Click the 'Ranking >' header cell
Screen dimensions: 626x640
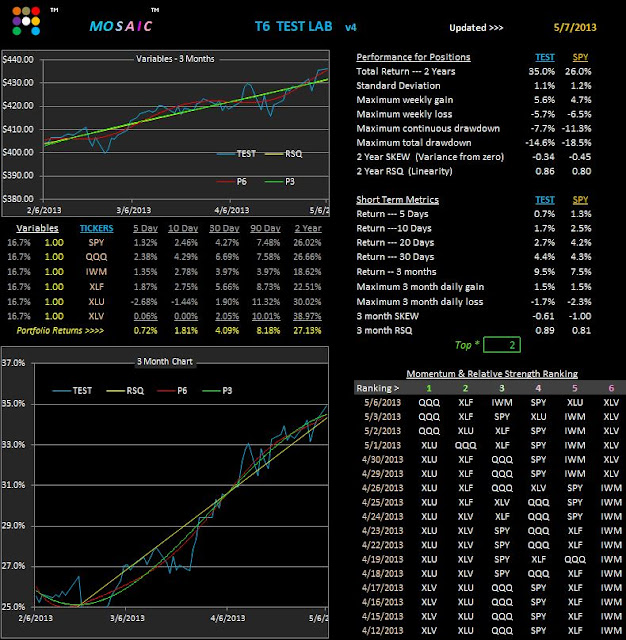click(377, 388)
